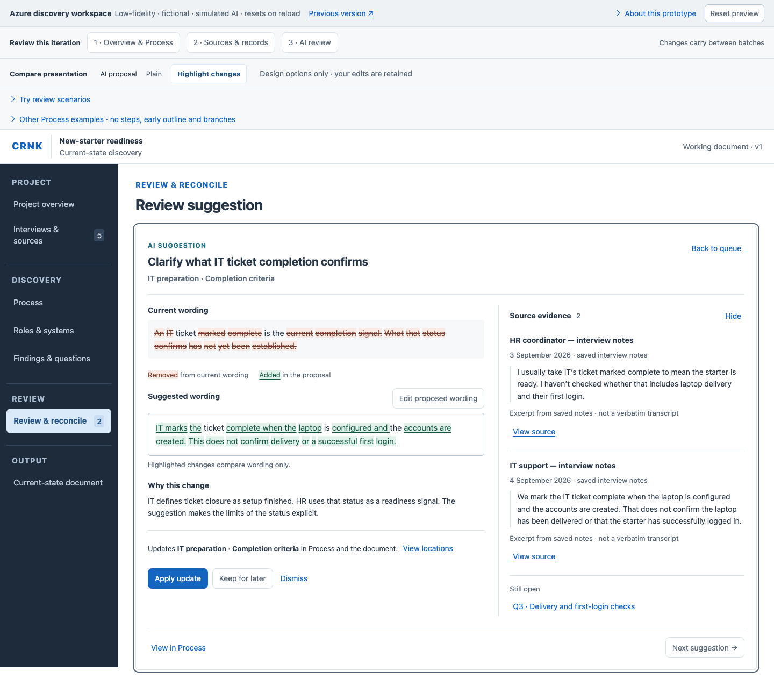Open step 1 Overview & Process

click(133, 42)
